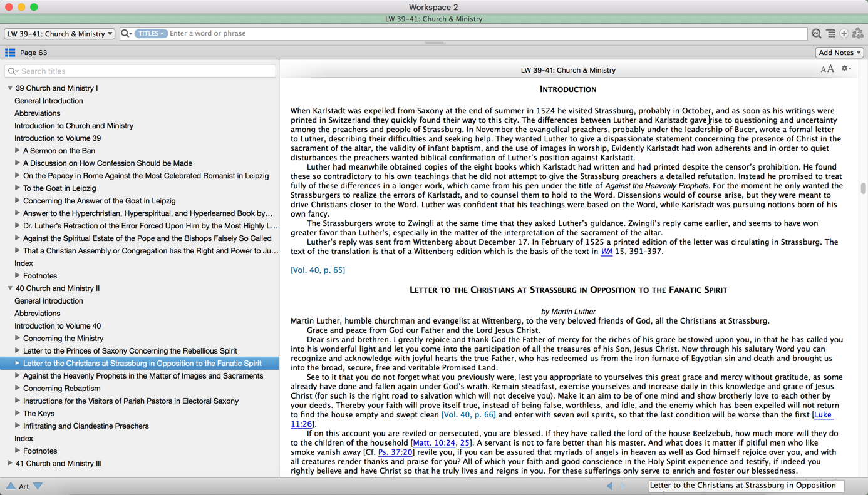The width and height of the screenshot is (868, 495).
Task: Click the magnifier in Search titles field
Action: pos(13,71)
